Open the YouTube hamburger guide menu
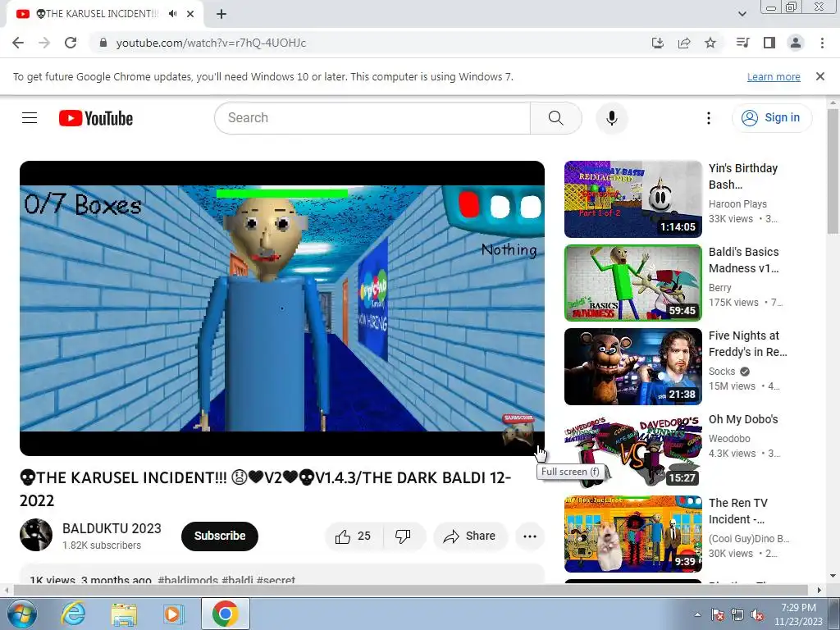840x630 pixels. click(x=30, y=118)
